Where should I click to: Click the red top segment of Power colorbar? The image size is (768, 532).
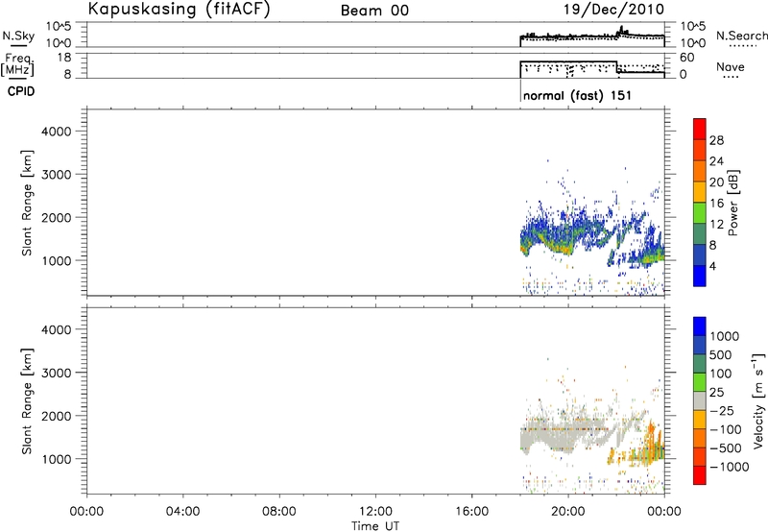tap(700, 129)
